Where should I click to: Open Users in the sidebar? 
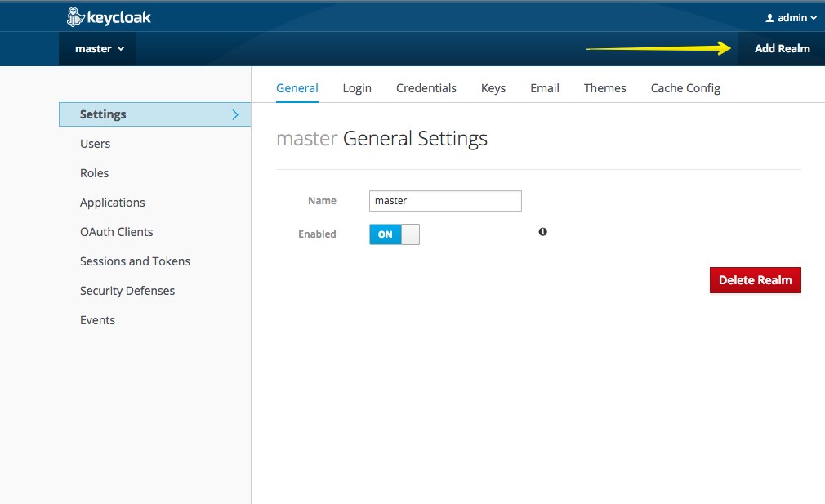(96, 144)
